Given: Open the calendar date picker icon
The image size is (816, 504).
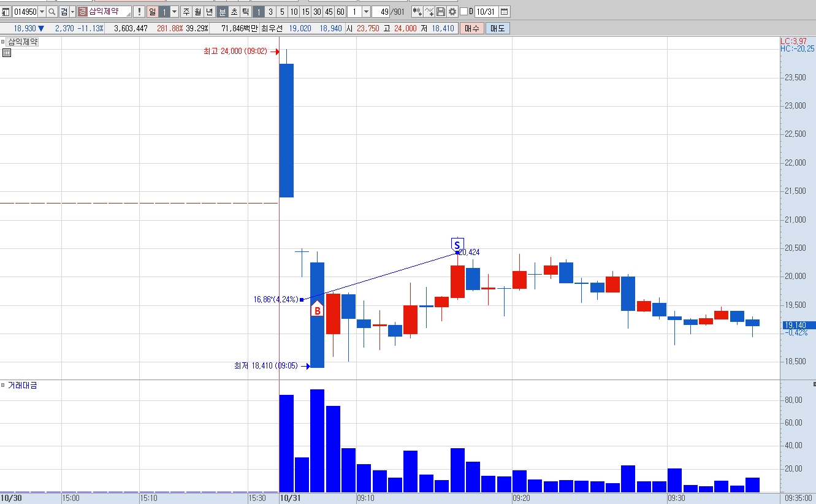Looking at the screenshot, I should coord(504,12).
